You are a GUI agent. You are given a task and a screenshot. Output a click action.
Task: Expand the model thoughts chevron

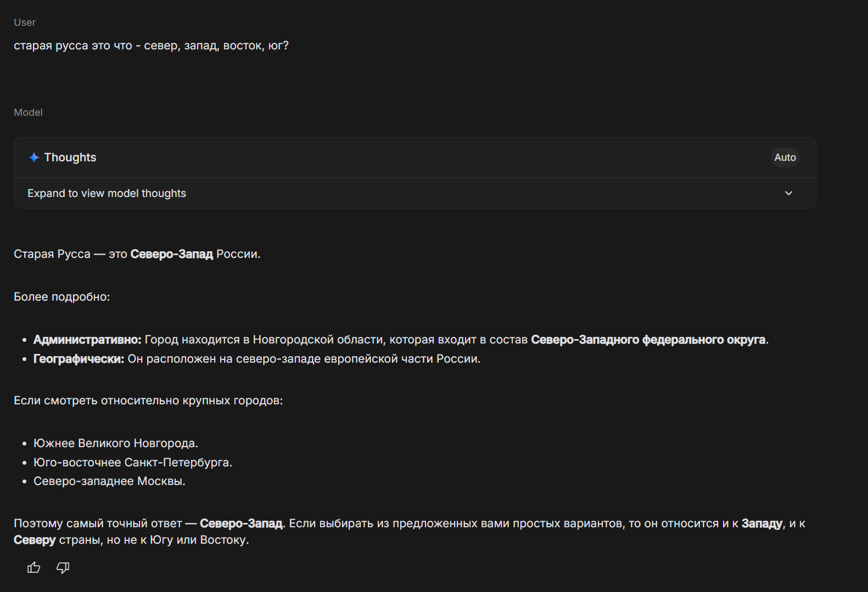tap(788, 193)
